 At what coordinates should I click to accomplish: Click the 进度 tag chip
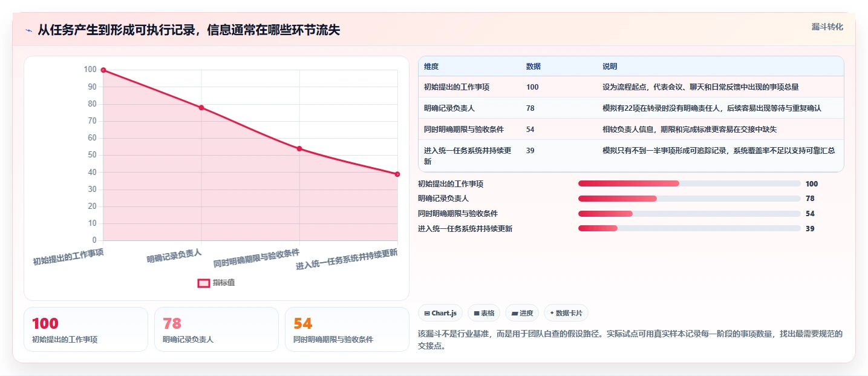click(x=522, y=313)
